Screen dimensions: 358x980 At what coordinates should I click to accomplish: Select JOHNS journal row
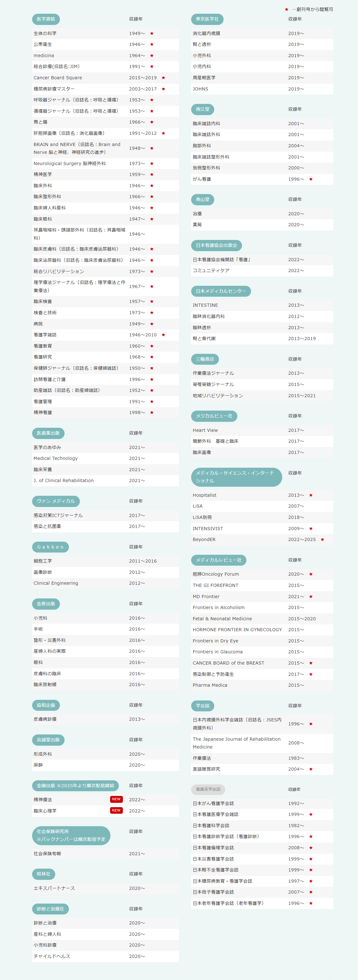tap(262, 89)
